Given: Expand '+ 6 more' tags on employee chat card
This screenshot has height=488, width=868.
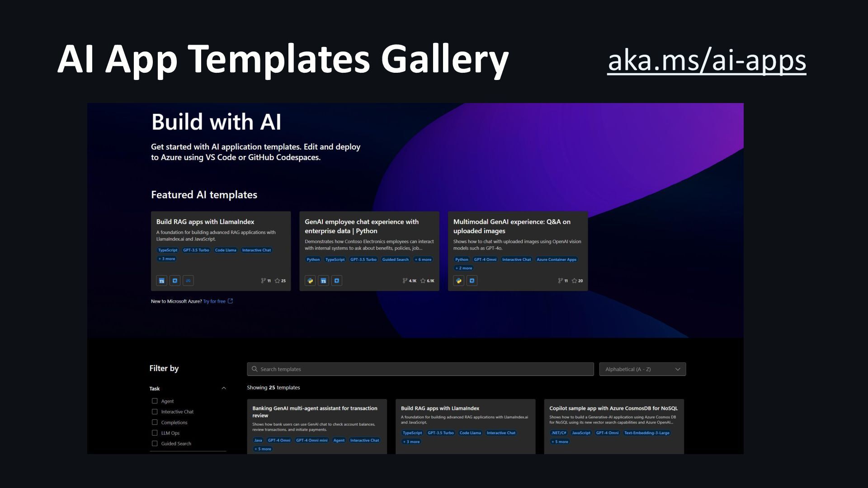Looking at the screenshot, I should (423, 259).
